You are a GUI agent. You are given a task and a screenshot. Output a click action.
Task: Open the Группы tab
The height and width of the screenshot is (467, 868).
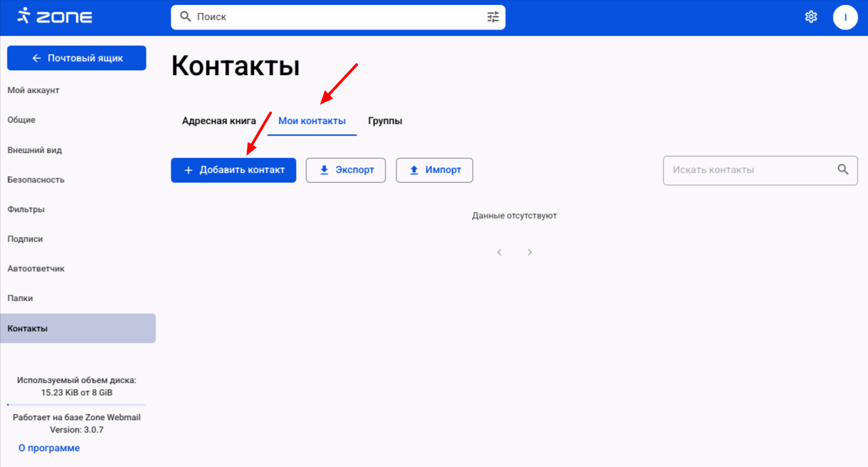coord(385,121)
